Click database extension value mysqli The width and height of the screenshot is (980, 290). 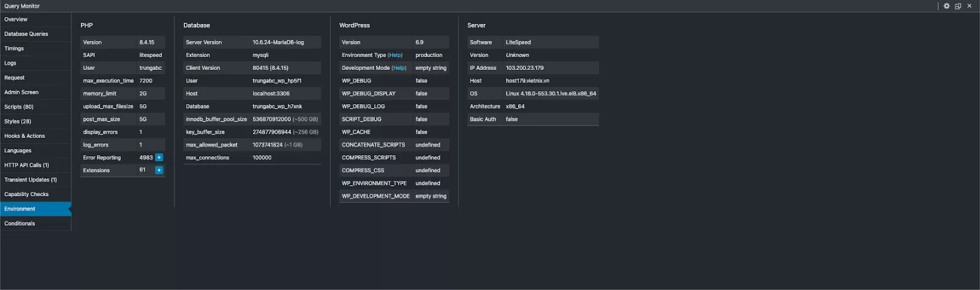pyautogui.click(x=260, y=55)
